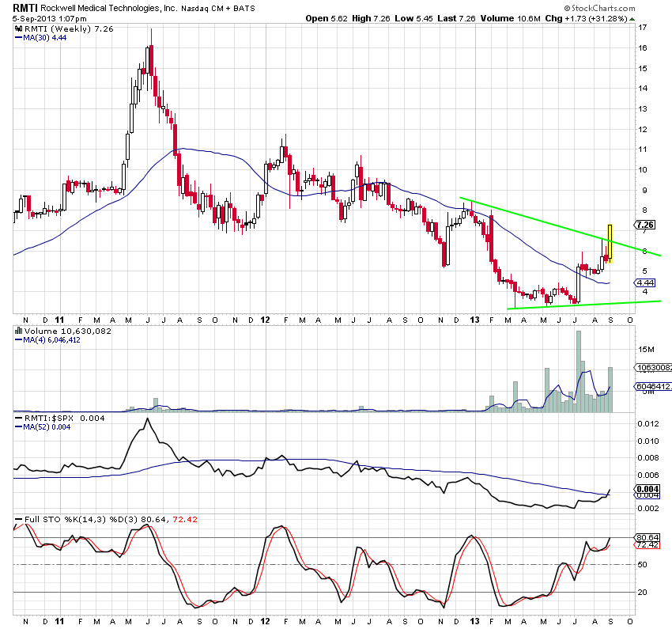
Task: Click the RMTI:$SPX 0.004 legend label
Action: [60, 418]
